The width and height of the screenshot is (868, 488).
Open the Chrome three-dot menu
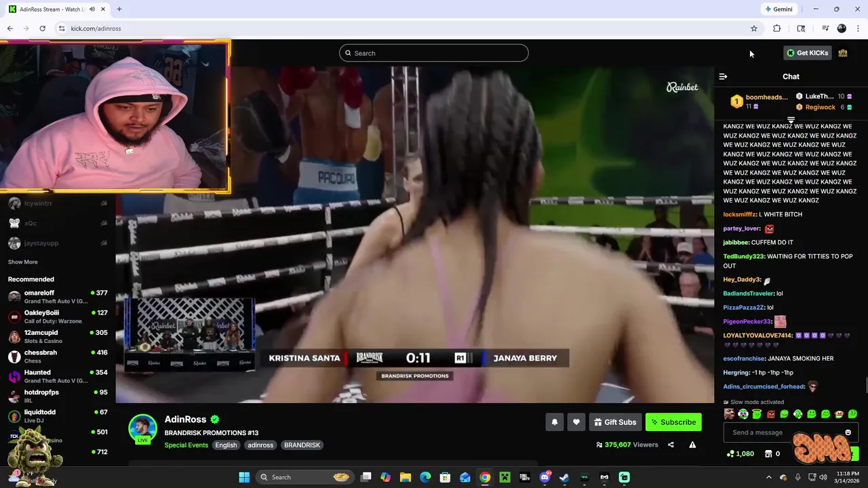858,28
